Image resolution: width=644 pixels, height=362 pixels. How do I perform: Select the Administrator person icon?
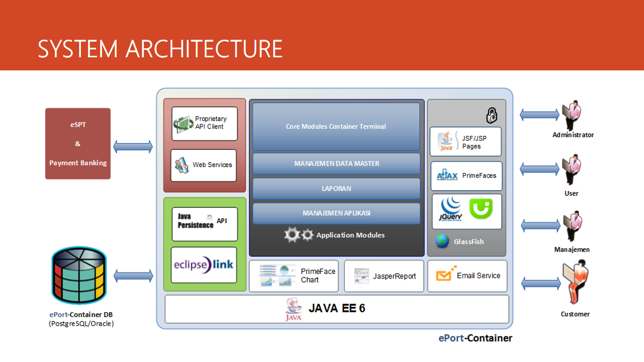point(573,115)
